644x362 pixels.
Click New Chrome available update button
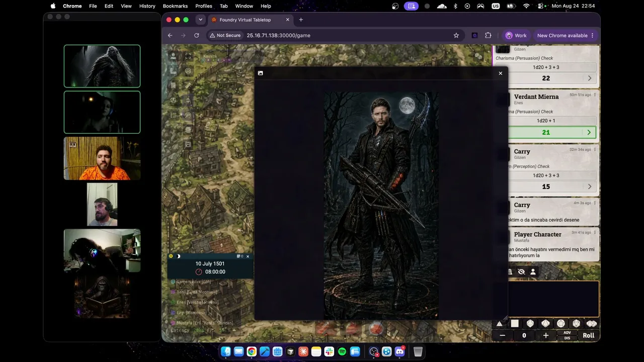pos(566,36)
